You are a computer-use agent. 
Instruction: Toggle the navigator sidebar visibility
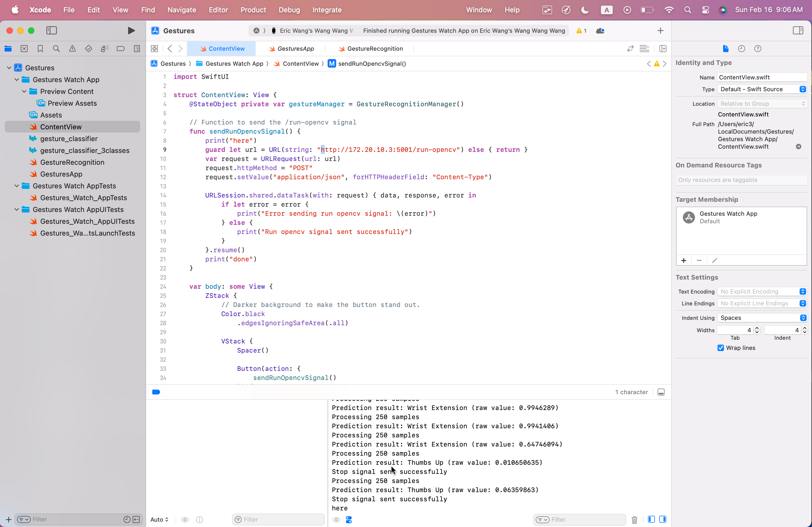coord(52,31)
